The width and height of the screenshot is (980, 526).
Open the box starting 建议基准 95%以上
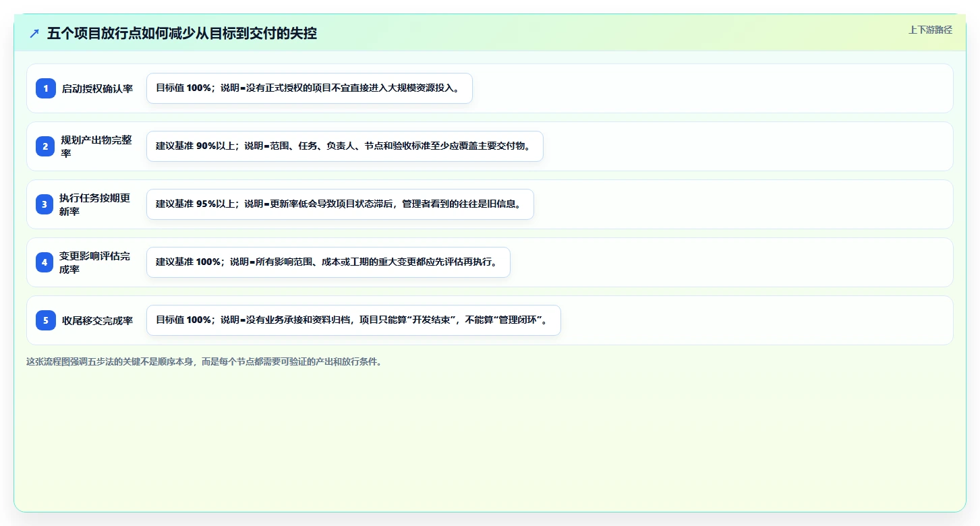(x=340, y=204)
